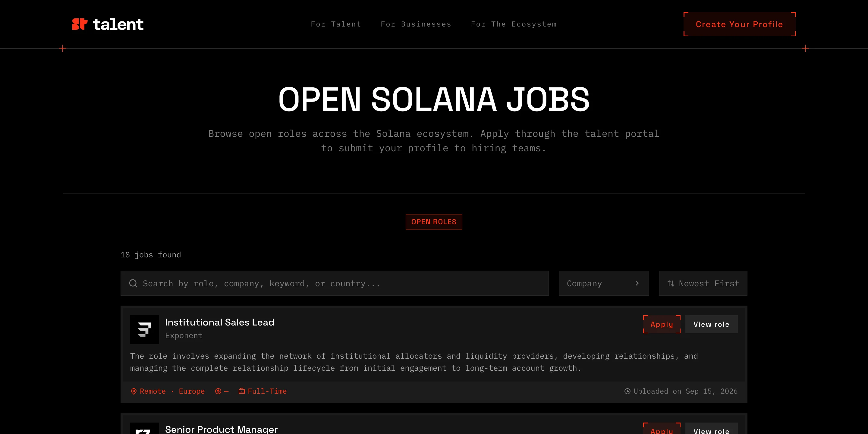
Task: Click Uploaded on Sep 15, 2026 text
Action: coord(685,391)
